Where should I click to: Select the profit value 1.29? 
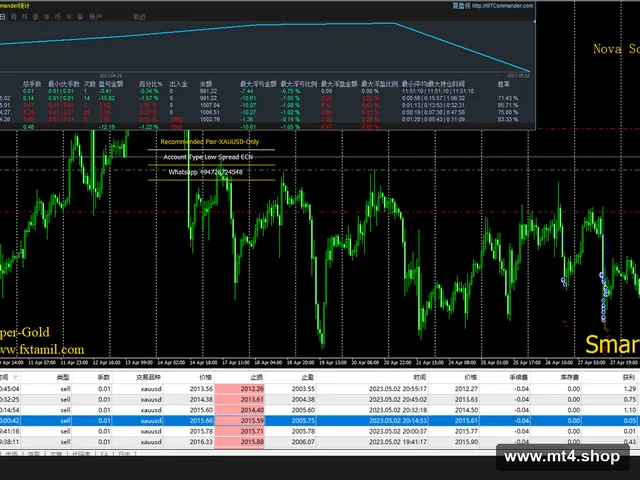click(x=630, y=389)
